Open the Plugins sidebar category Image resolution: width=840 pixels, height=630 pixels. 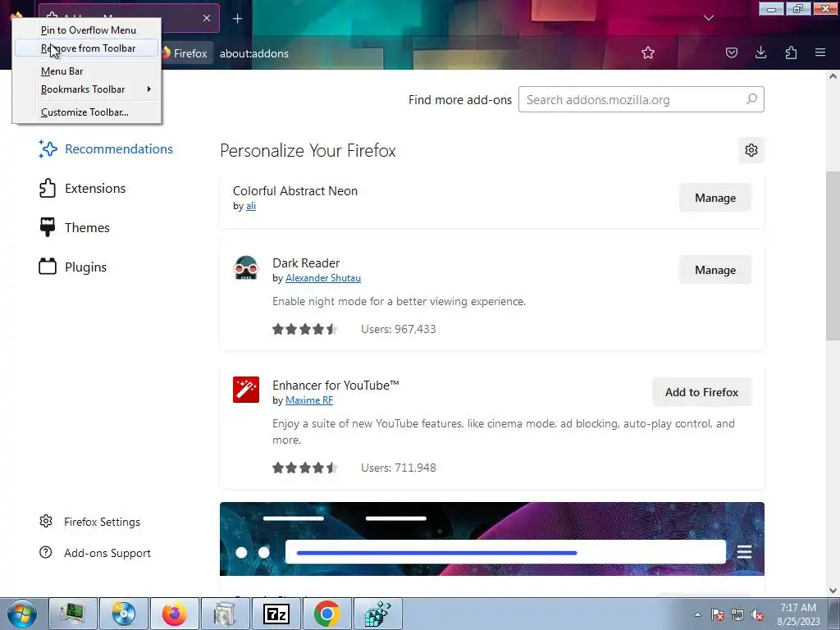tap(73, 267)
